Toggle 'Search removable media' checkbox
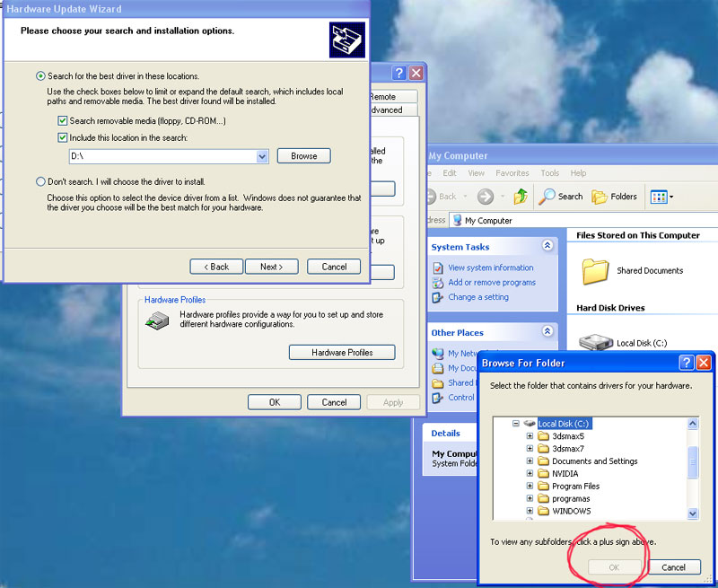This screenshot has height=588, width=718. [x=62, y=121]
